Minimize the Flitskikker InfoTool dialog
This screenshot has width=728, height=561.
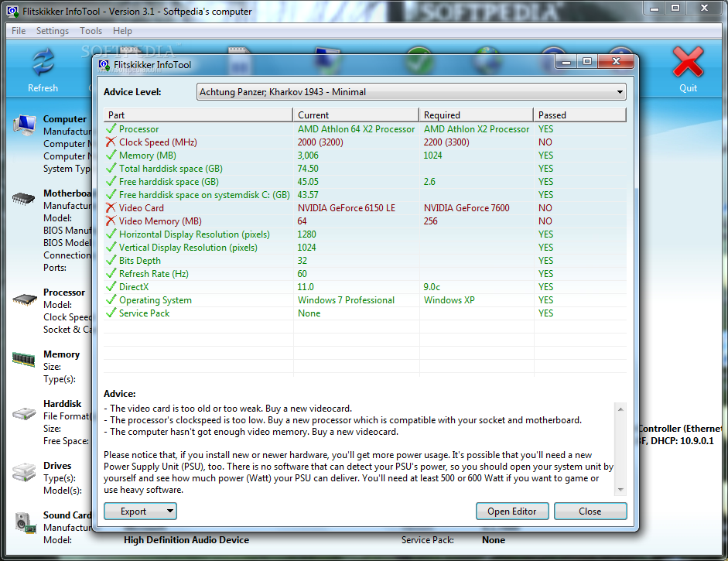coord(566,61)
